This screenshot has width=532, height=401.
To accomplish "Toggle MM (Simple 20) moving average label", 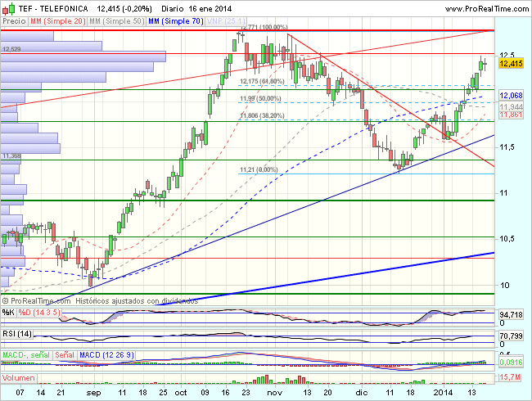I will point(57,21).
